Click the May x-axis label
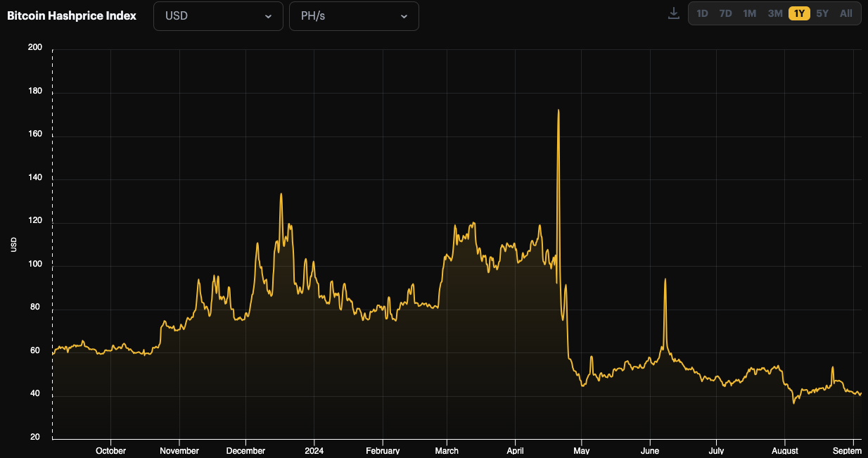 tap(581, 451)
